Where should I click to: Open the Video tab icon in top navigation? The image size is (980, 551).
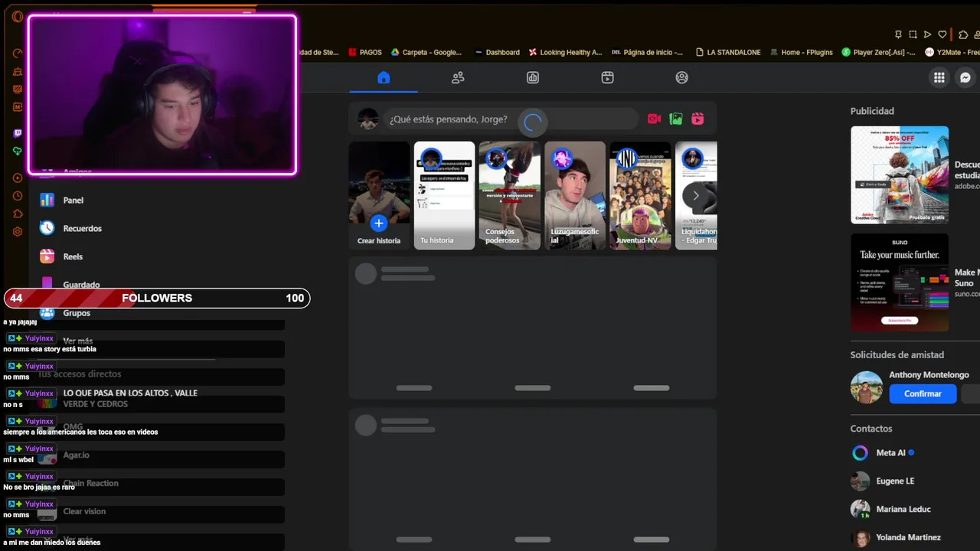point(607,77)
